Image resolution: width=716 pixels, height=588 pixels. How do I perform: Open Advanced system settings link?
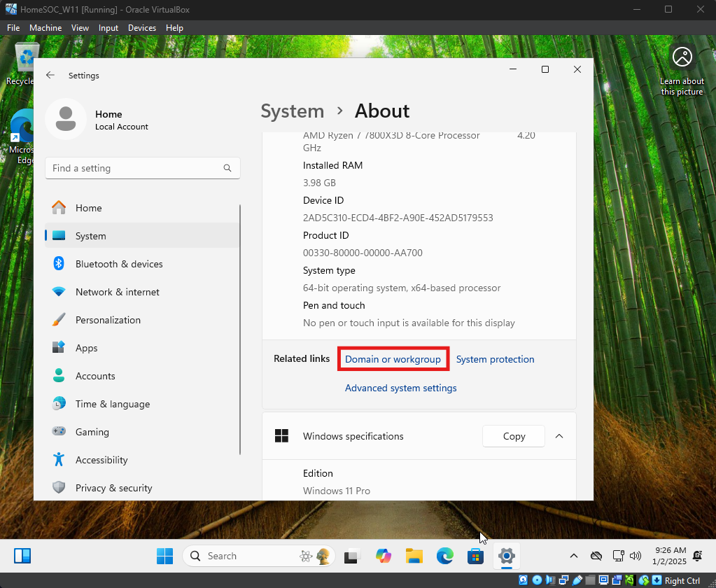pyautogui.click(x=400, y=388)
